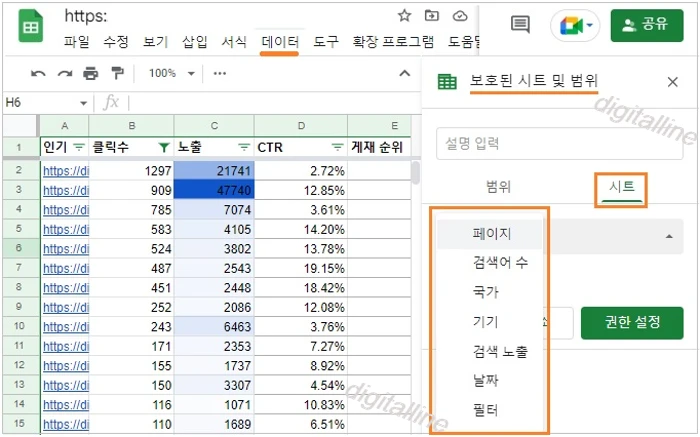The height and width of the screenshot is (437, 700).
Task: Redo the last action
Action: pos(65,74)
